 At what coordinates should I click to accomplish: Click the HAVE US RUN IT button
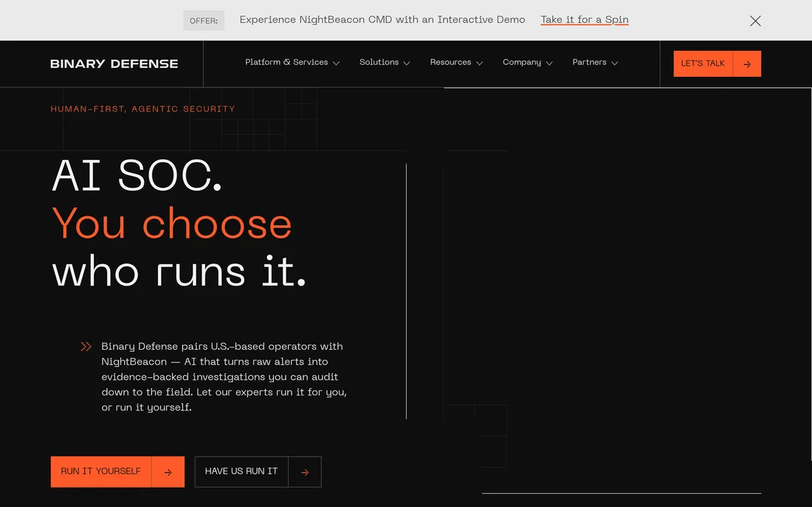click(x=258, y=472)
